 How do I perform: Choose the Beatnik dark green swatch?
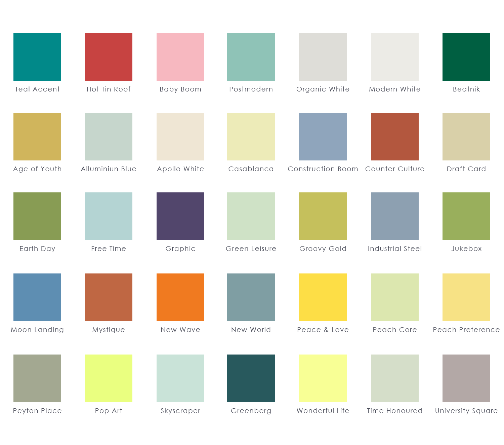pyautogui.click(x=466, y=57)
